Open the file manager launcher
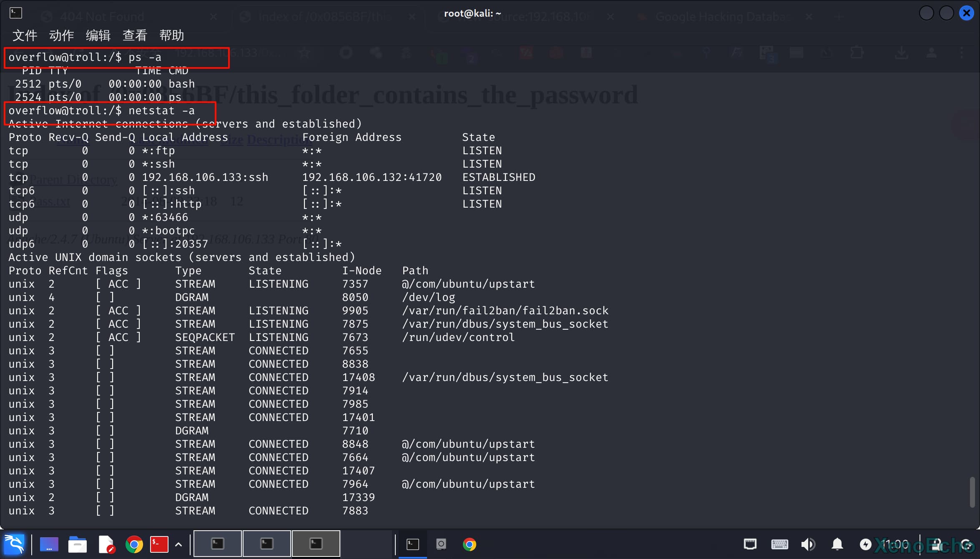 pyautogui.click(x=78, y=544)
